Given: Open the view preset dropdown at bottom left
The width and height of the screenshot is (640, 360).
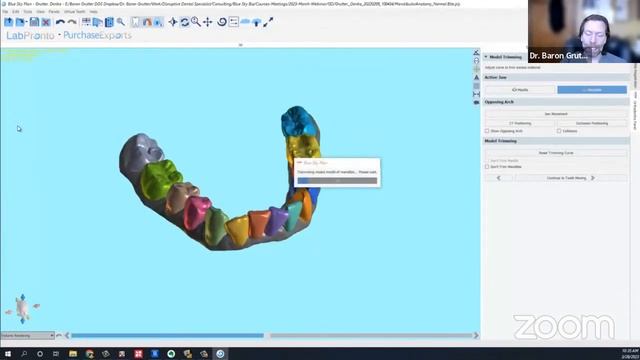Looking at the screenshot, I should click(x=27, y=336).
